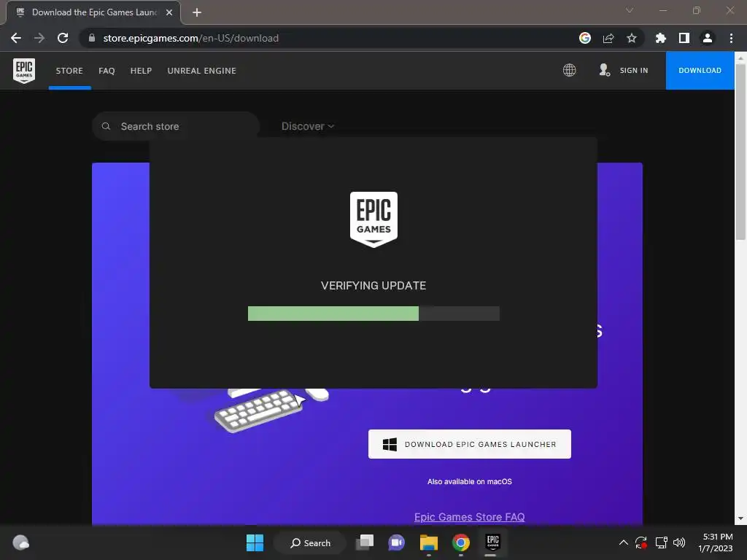
Task: Click the Windows taskbar Search box
Action: coord(310,542)
